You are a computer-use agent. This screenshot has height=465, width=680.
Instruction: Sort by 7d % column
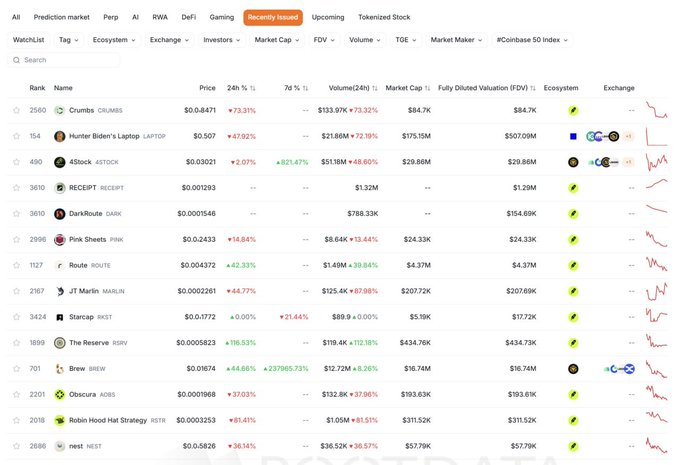pyautogui.click(x=296, y=88)
